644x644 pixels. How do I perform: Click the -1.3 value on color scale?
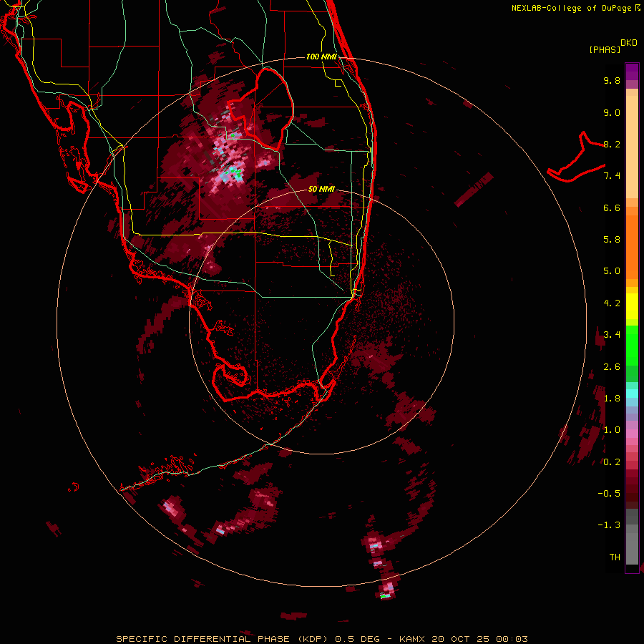[609, 525]
